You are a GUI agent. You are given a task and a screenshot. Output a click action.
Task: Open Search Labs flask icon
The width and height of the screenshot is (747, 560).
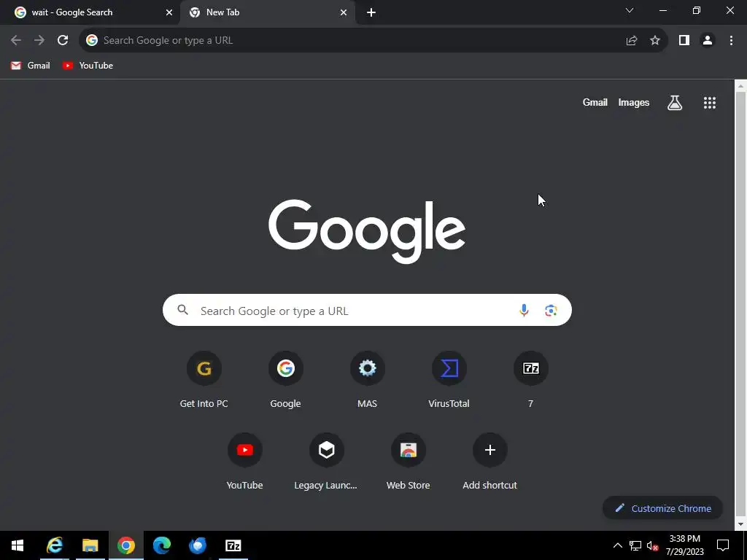pos(675,102)
